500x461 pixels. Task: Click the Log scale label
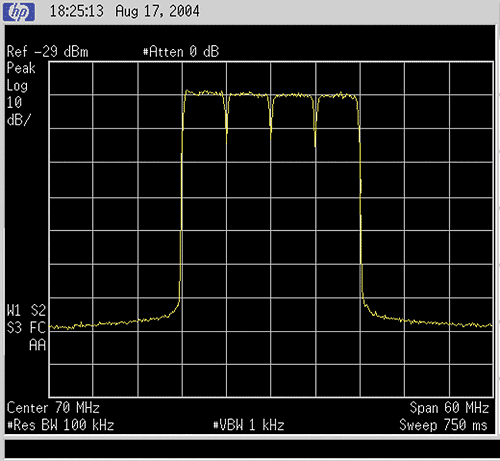pos(17,86)
